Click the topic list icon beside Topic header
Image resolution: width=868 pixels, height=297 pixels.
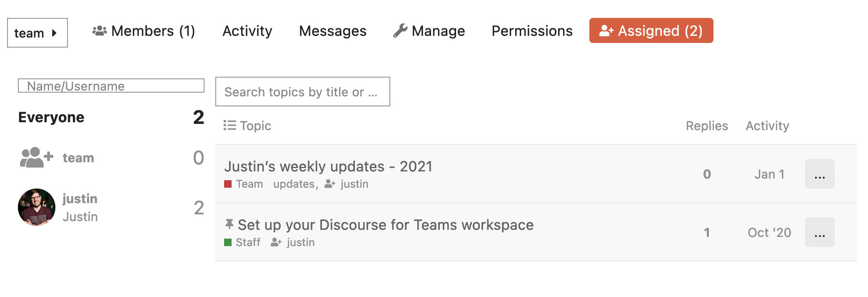click(229, 125)
